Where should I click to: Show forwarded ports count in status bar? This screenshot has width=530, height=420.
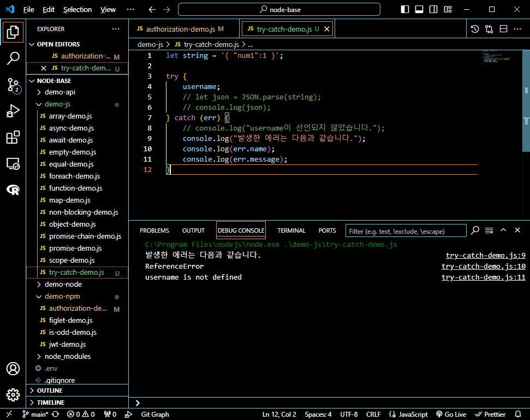[x=110, y=414]
